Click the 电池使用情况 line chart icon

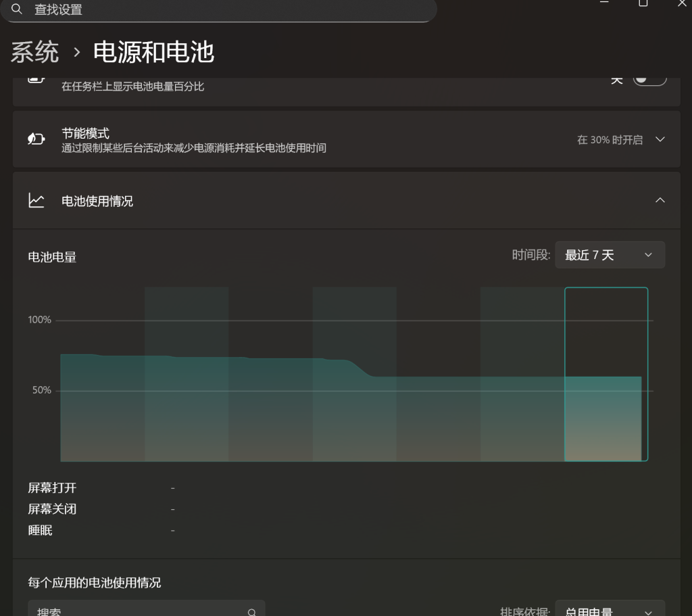(36, 201)
